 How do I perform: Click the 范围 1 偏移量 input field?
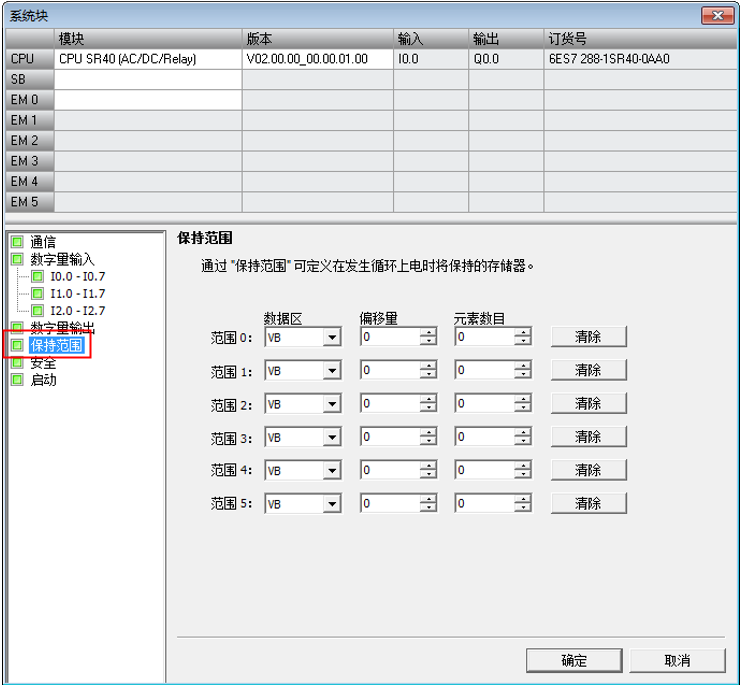tap(390, 371)
